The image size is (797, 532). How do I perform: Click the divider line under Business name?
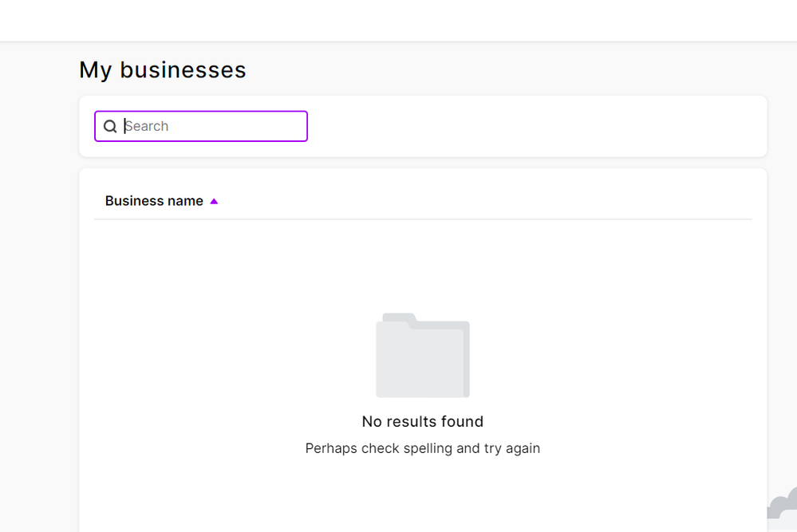pos(423,219)
